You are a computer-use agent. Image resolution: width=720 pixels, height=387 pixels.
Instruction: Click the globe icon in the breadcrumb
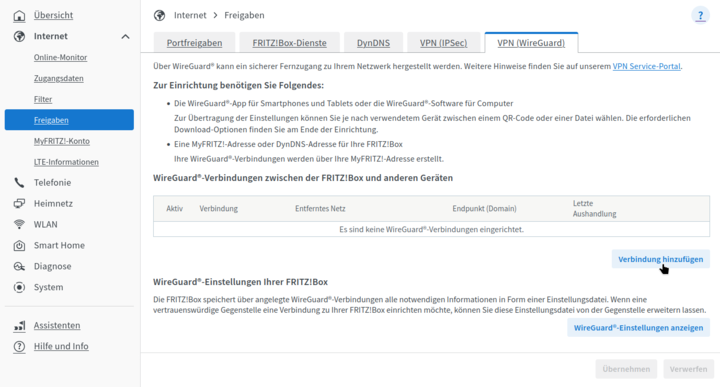point(159,16)
